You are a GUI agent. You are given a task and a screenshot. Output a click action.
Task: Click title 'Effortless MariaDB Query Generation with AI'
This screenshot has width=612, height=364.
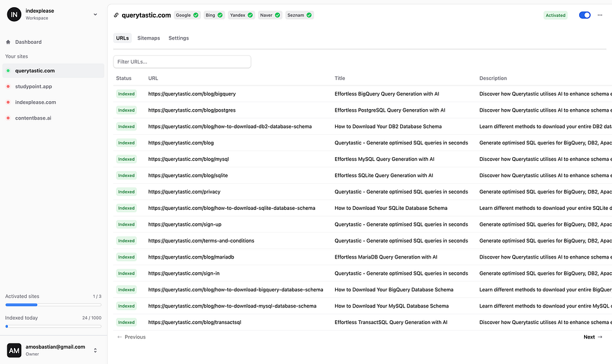[x=386, y=257]
